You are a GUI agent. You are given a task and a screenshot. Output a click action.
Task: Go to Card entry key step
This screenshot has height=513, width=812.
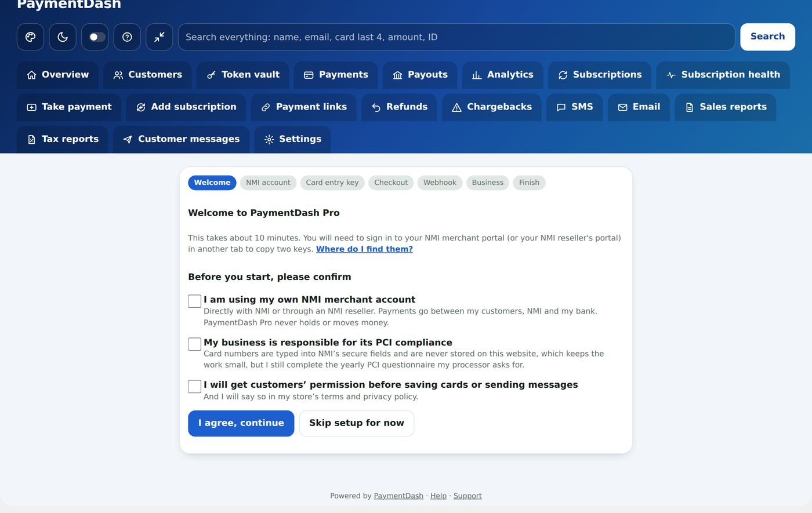pos(332,183)
